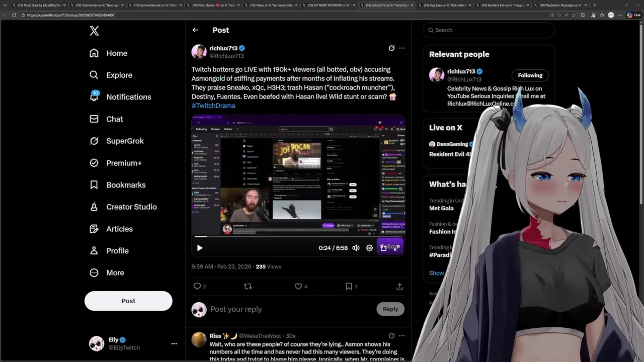The image size is (644, 362).
Task: Open the Profile sidebar icon
Action: (x=94, y=250)
